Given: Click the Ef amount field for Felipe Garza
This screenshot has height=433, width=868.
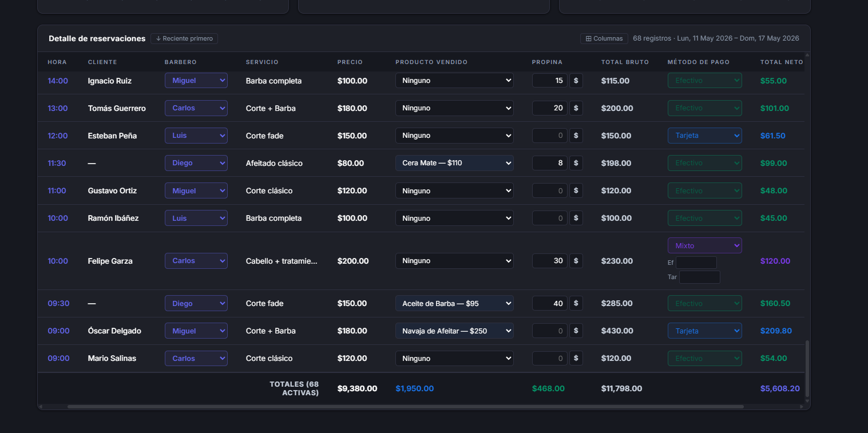Looking at the screenshot, I should point(696,263).
